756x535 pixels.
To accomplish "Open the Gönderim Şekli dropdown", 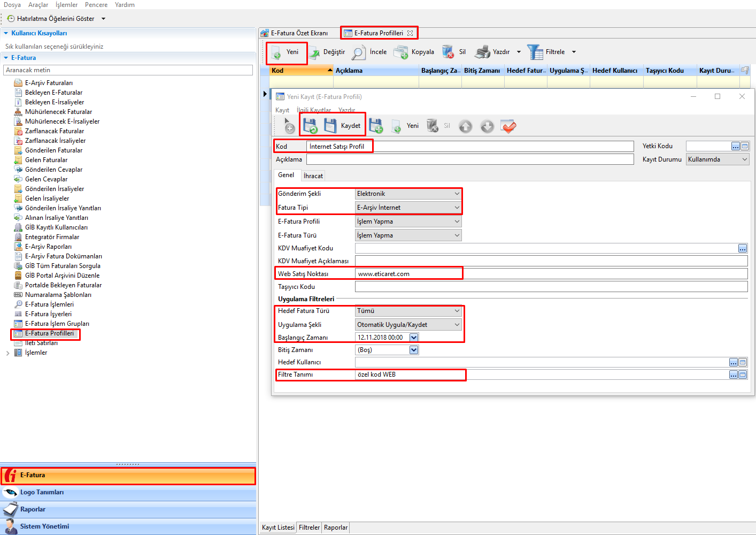I will [x=457, y=194].
